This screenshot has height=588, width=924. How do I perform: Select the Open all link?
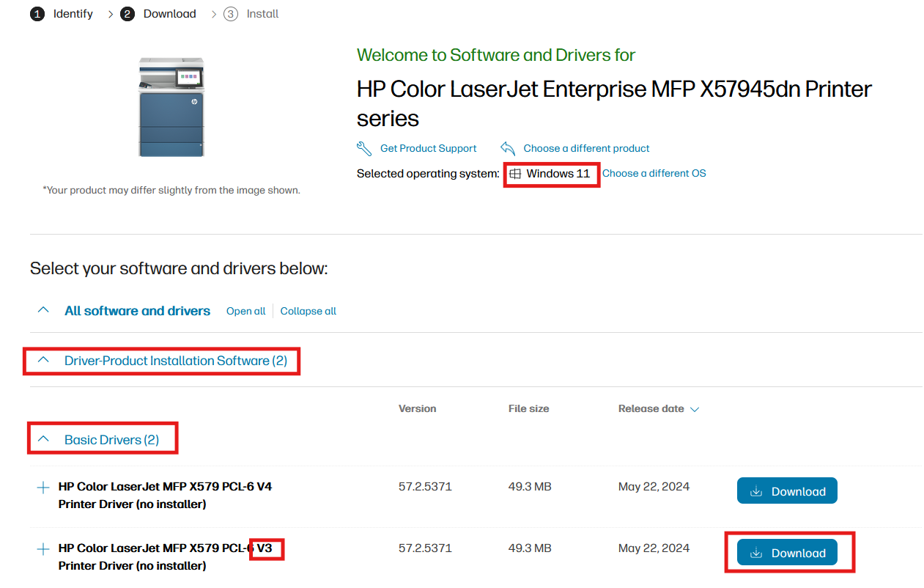(246, 311)
